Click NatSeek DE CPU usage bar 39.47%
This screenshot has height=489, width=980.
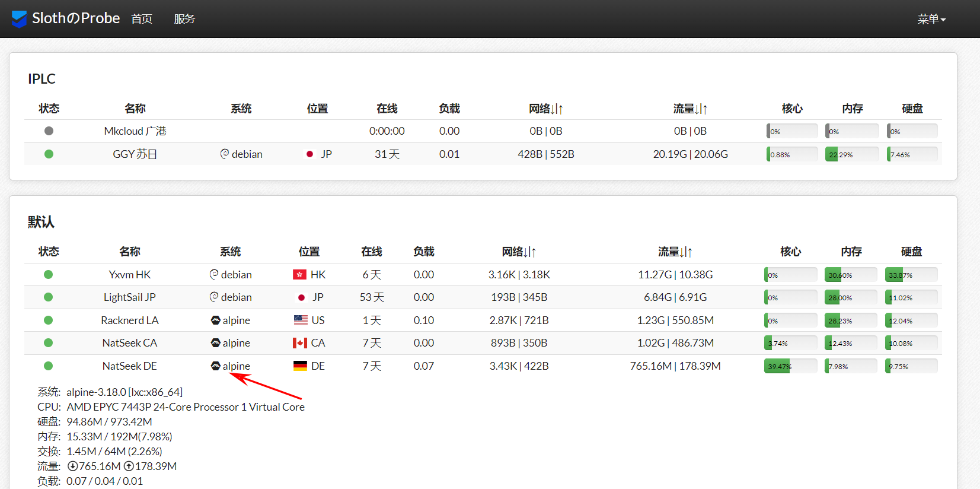[790, 366]
